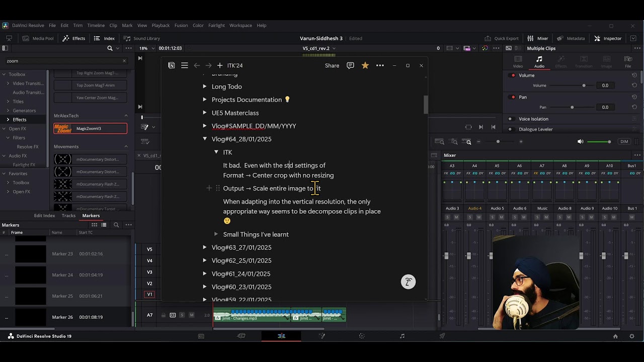Screen dimensions: 644x362
Task: Lock the A7 timeline track
Action: (164, 315)
